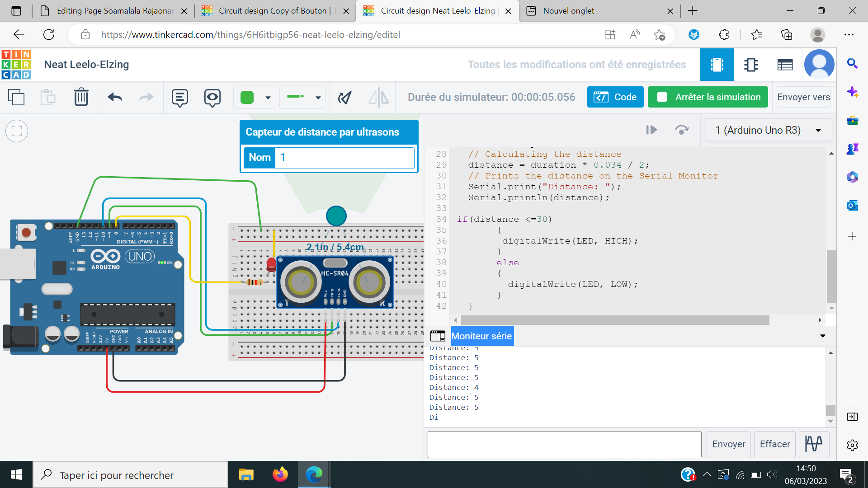Open a new browser tab
The height and width of the screenshot is (488, 868).
click(x=693, y=11)
